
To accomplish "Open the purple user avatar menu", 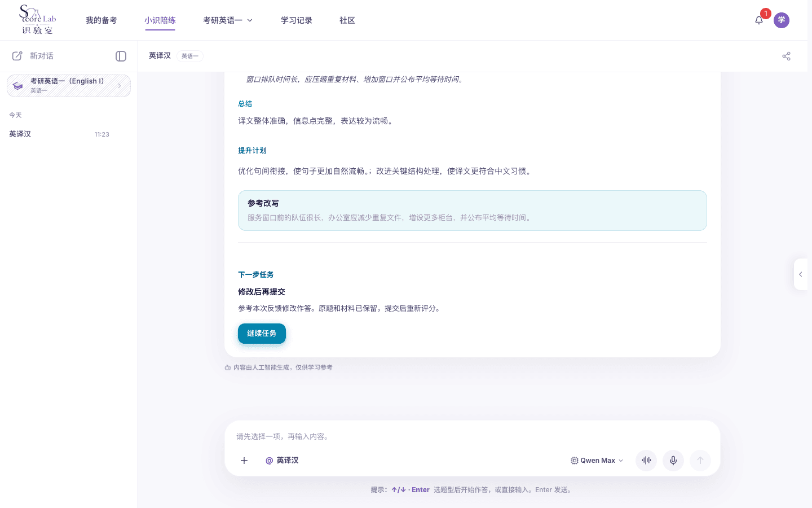I will point(782,20).
